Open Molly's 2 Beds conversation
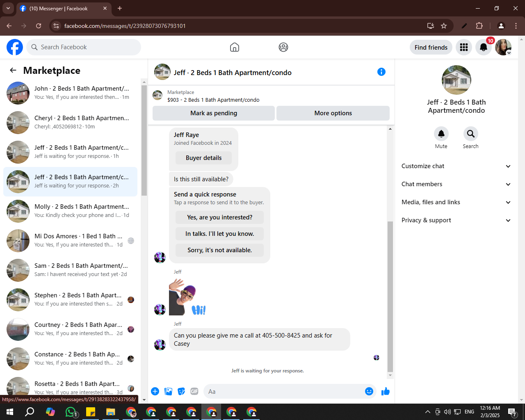This screenshot has height=420, width=525. (x=70, y=211)
